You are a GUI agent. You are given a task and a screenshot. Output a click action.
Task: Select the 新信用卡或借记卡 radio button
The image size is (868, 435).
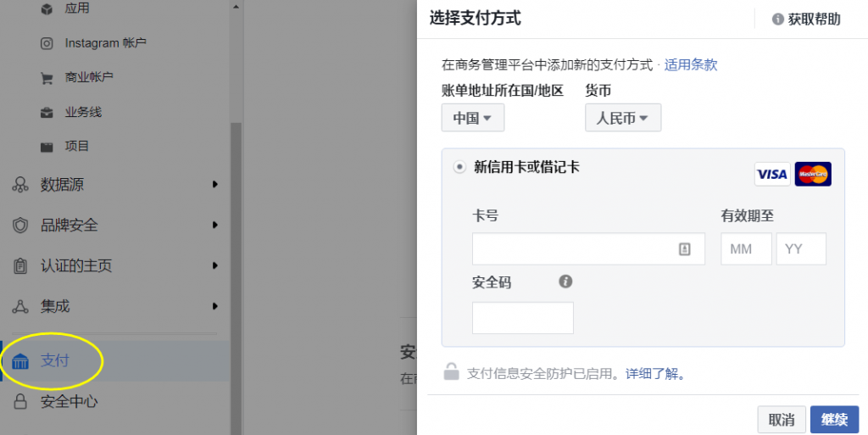pyautogui.click(x=459, y=167)
